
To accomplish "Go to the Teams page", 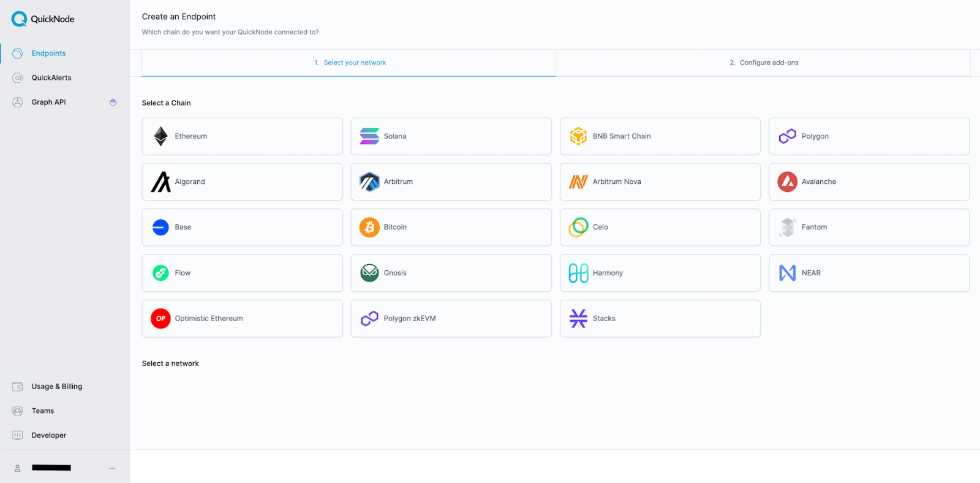I will (x=42, y=411).
